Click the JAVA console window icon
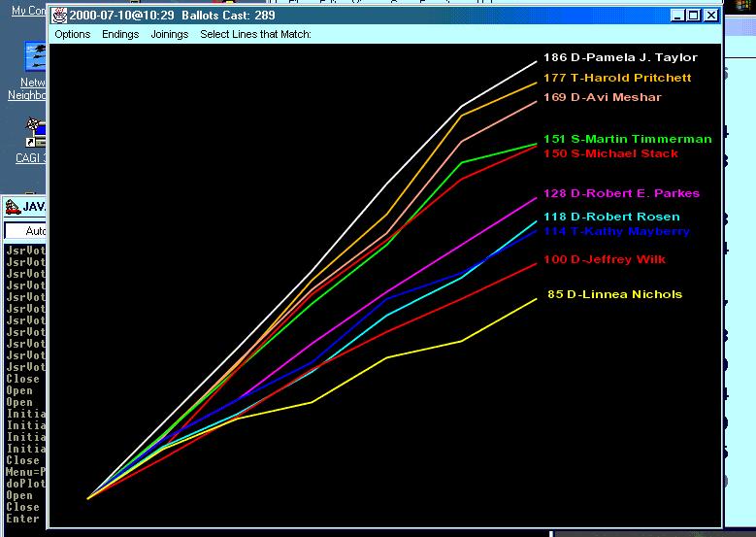Viewport: 756px width, 537px height. point(12,207)
